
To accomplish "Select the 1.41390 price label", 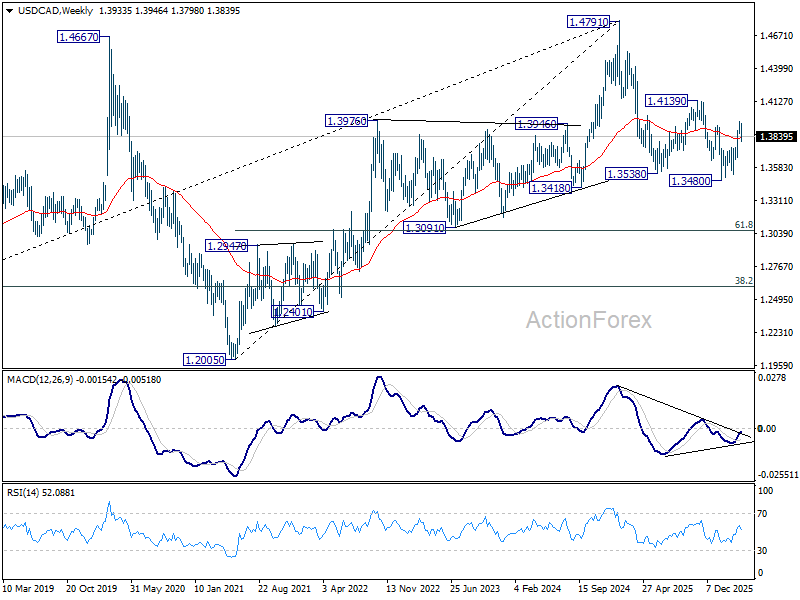I will (666, 101).
